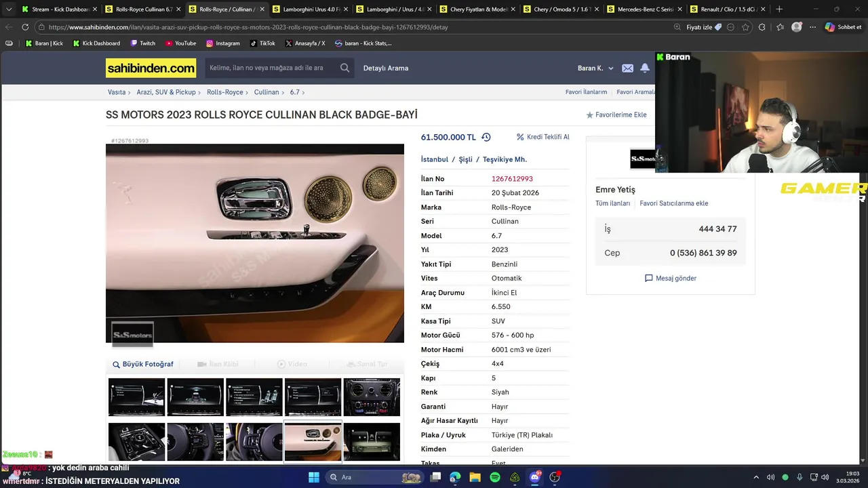Click the search magnifier icon in site header
Viewport: 868px width, 488px height.
[344, 68]
